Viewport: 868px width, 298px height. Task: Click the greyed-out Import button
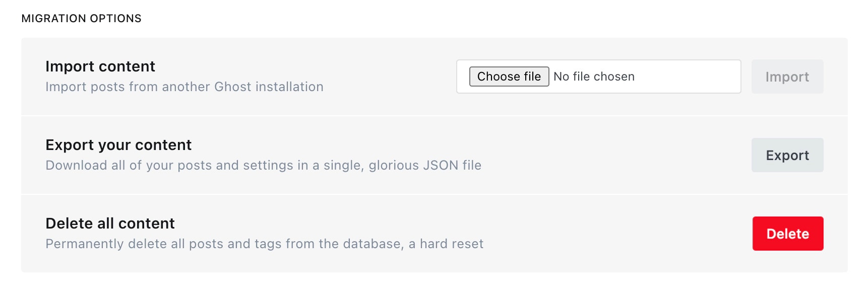(x=787, y=77)
